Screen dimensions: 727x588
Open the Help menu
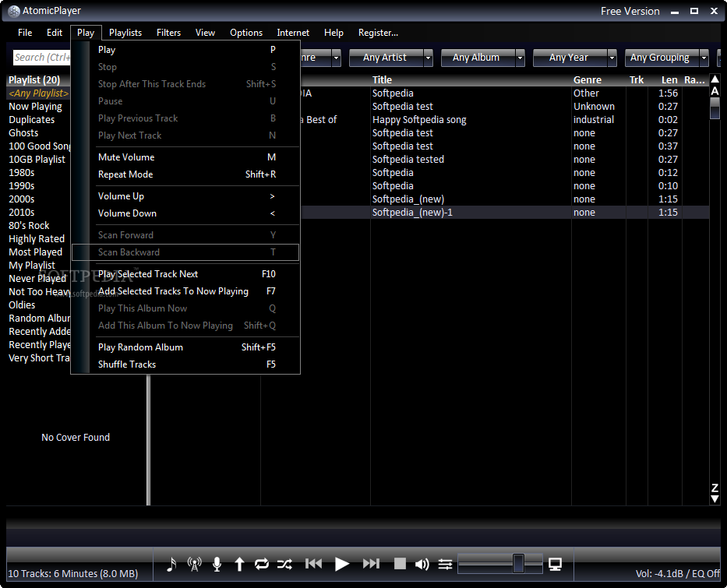334,33
